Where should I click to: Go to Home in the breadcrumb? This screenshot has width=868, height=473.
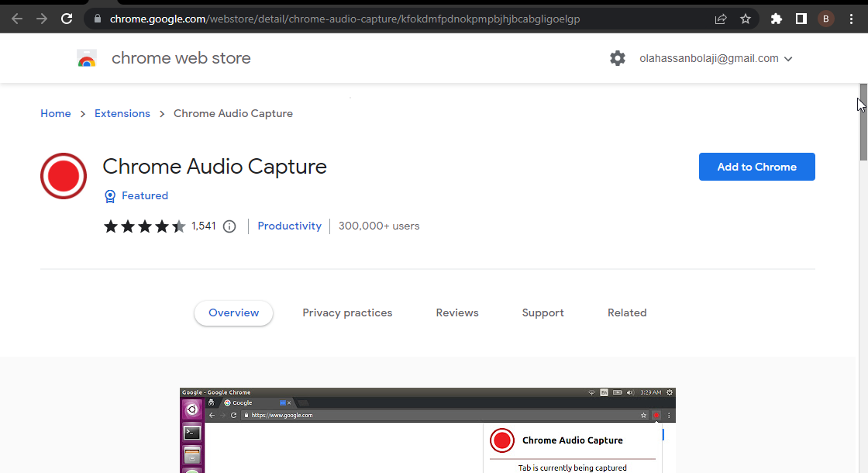click(55, 113)
